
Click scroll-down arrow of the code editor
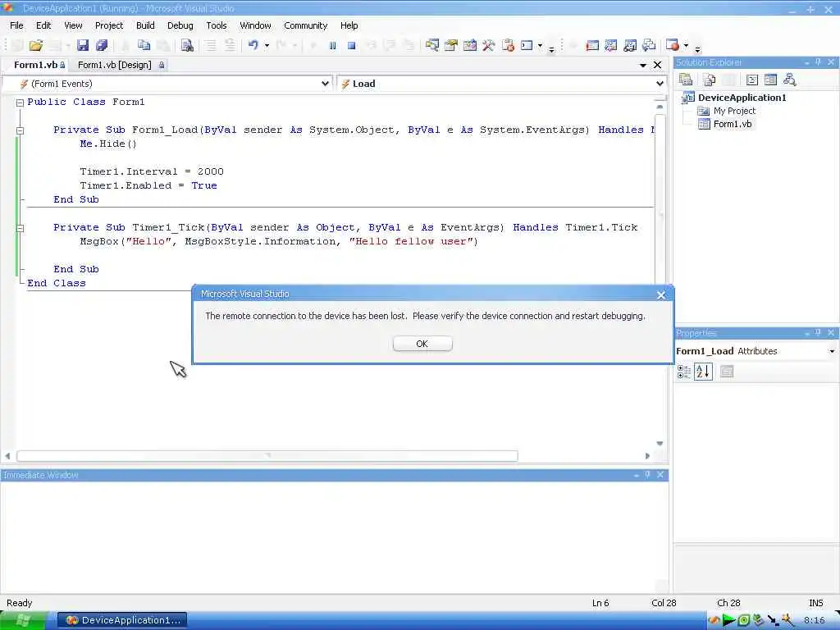[660, 444]
